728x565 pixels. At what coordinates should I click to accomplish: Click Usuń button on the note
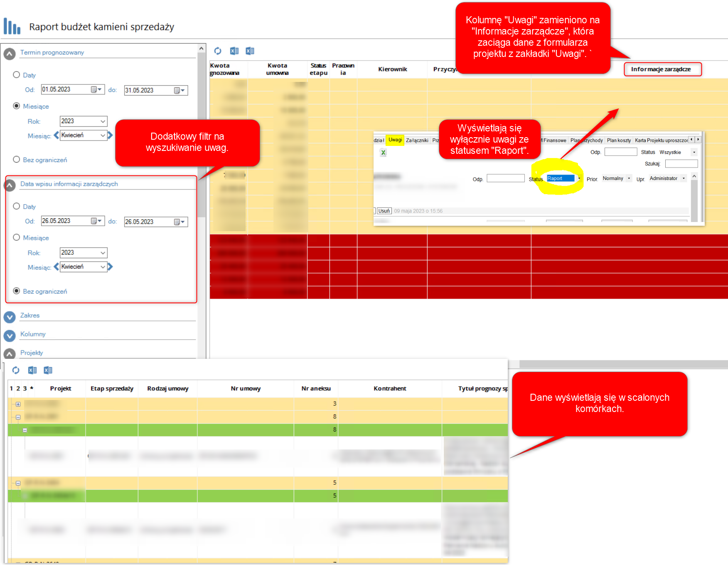[384, 211]
